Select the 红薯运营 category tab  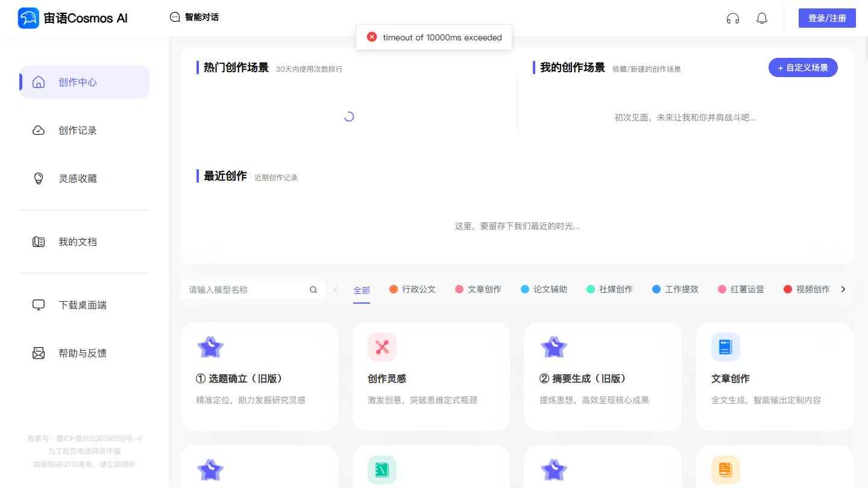click(741, 289)
